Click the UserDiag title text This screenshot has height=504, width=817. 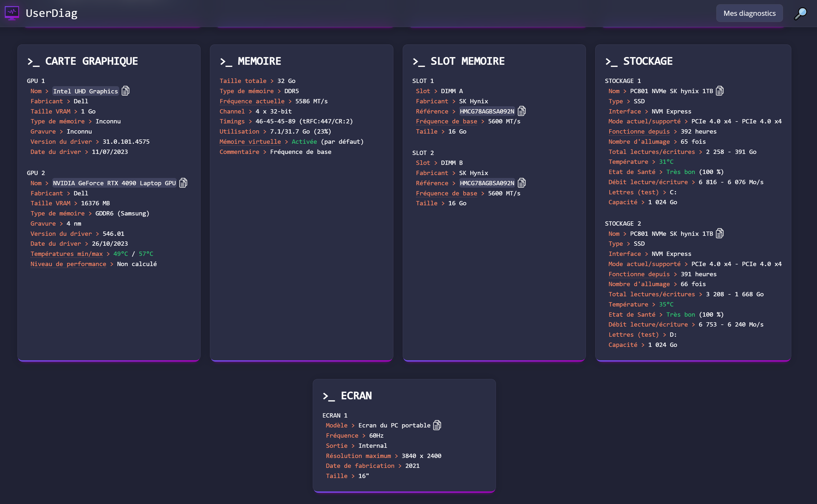pos(51,13)
